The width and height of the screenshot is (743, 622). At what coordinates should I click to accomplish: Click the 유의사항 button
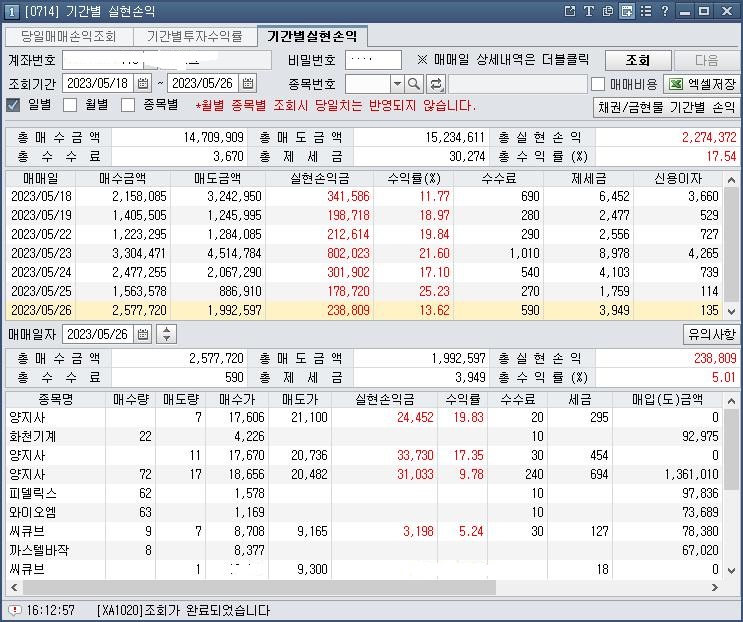[x=711, y=334]
